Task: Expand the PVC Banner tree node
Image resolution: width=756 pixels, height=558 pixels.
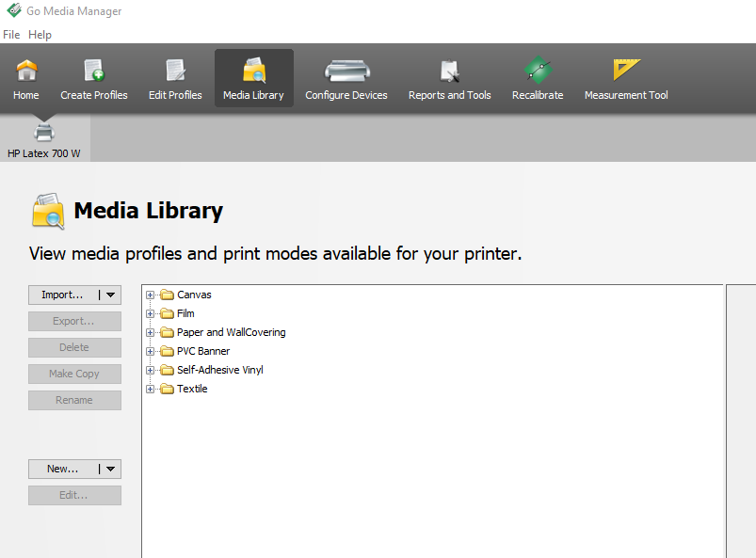Action: tap(150, 351)
